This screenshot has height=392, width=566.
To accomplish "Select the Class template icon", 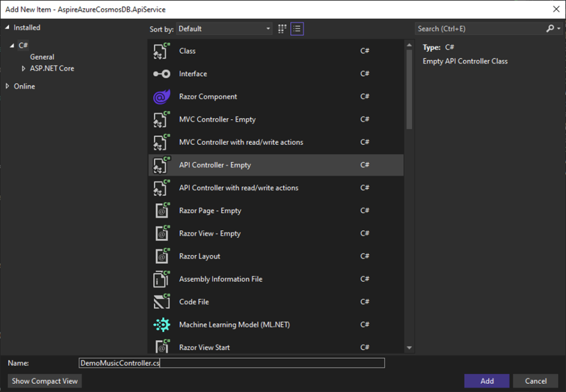I will [x=161, y=51].
